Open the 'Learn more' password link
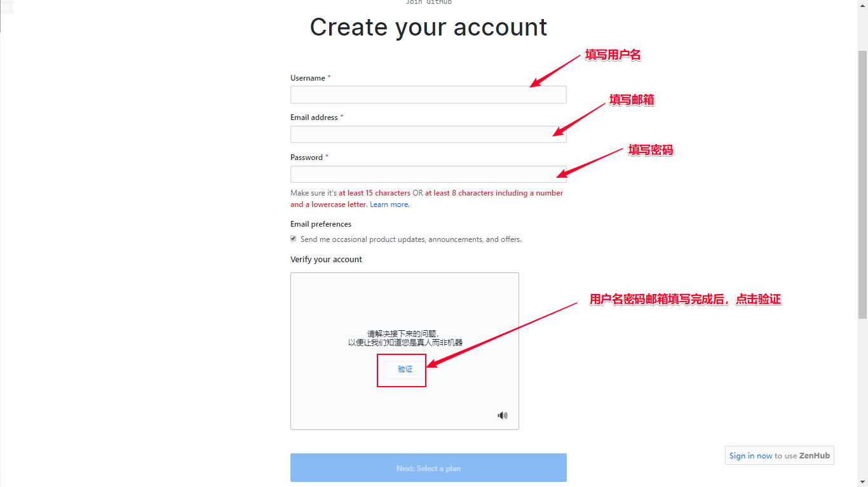868x487 pixels. point(389,204)
